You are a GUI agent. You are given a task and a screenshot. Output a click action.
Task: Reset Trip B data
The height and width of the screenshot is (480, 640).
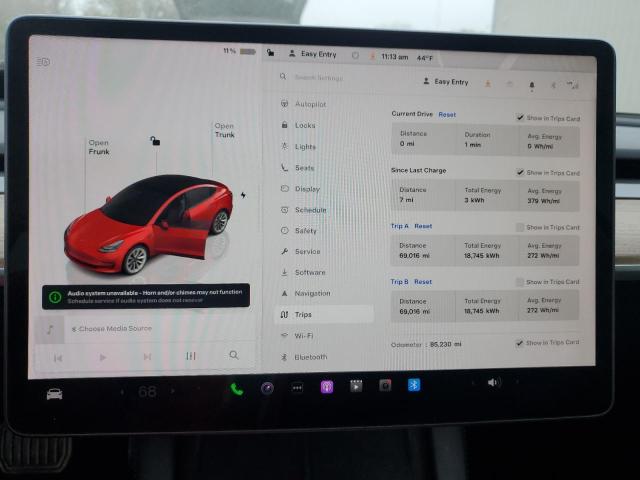pyautogui.click(x=423, y=282)
